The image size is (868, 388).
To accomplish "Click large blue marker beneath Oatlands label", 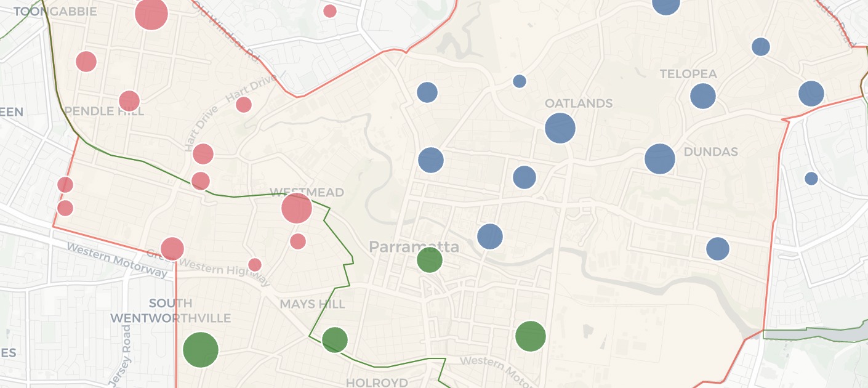I will tap(560, 128).
